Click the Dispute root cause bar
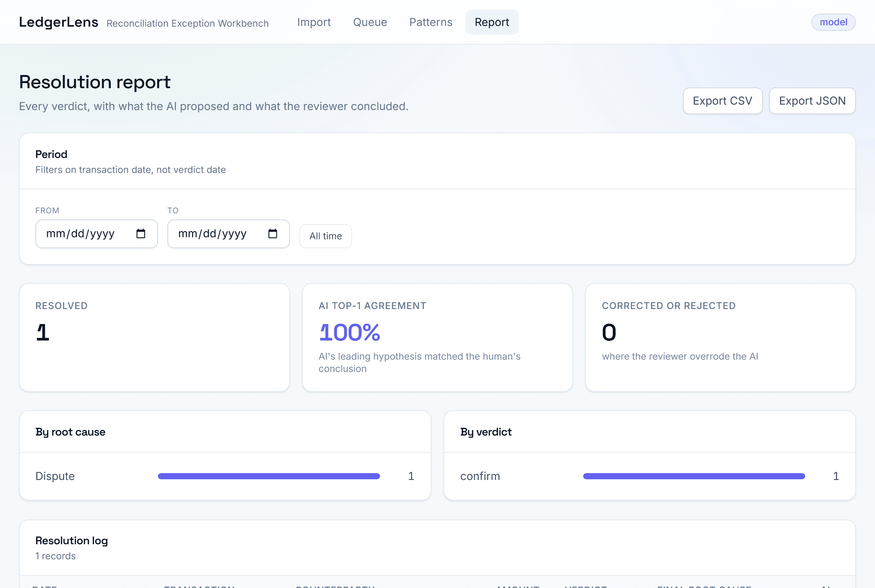 click(269, 476)
